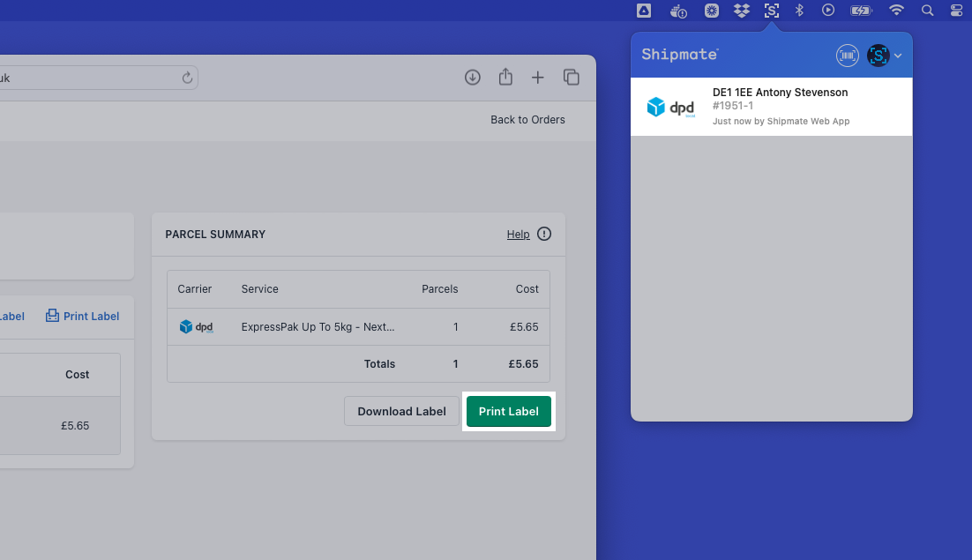Screen dimensions: 972x560
Task: Click the share icon in the browser toolbar
Action: (x=505, y=78)
